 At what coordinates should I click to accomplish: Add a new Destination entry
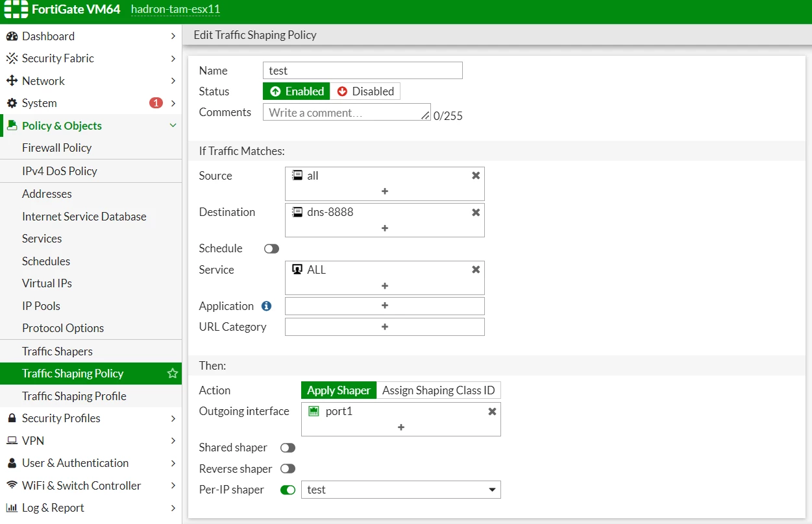385,228
